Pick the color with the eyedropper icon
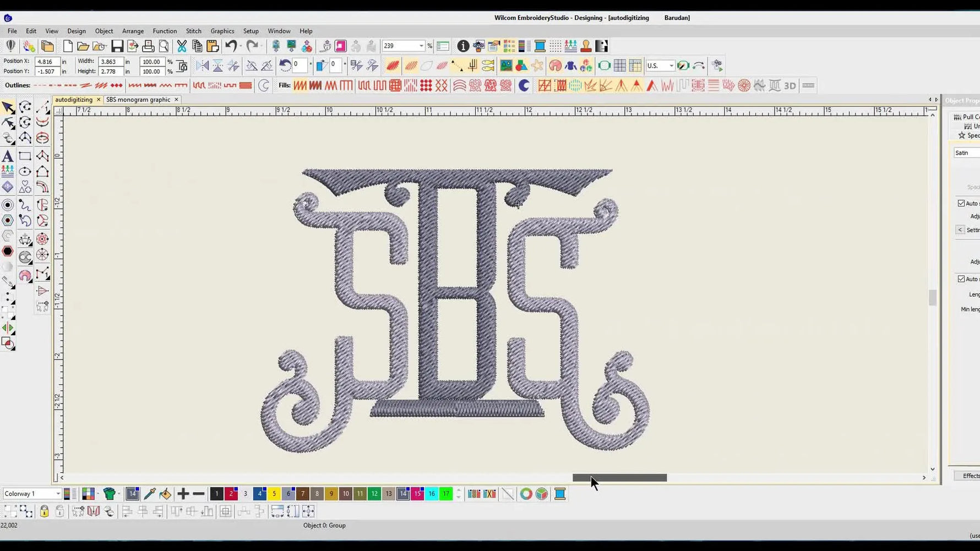This screenshot has width=980, height=551. click(150, 494)
